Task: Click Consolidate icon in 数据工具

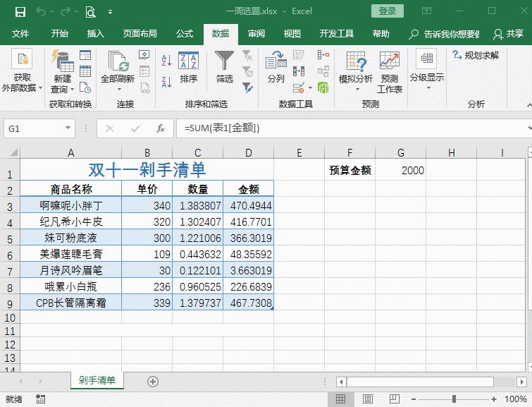Action: coord(323,55)
